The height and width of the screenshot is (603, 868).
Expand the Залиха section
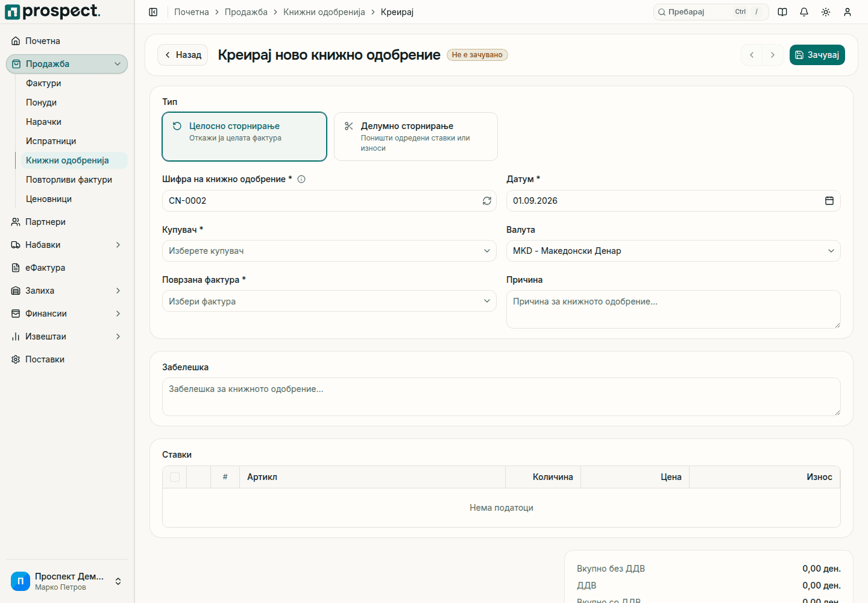click(x=67, y=291)
